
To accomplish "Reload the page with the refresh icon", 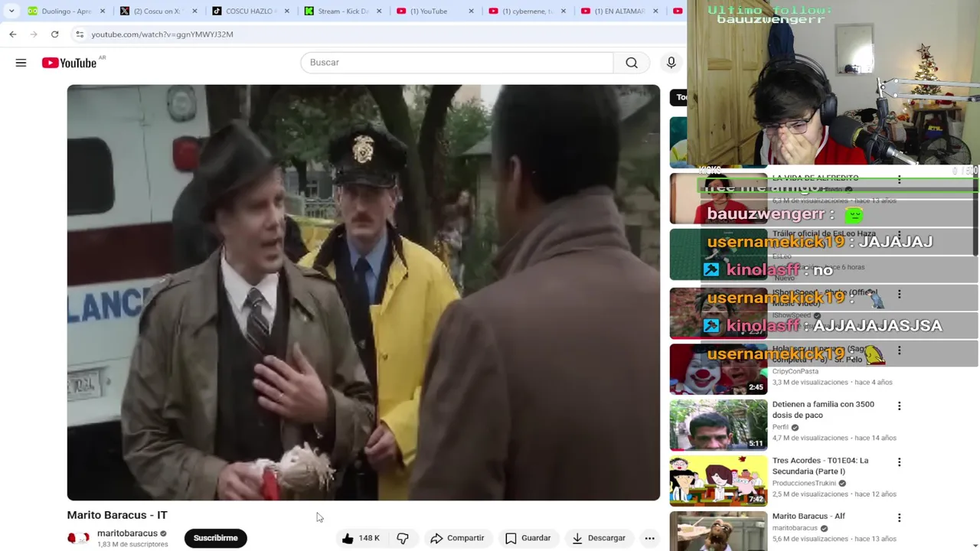I will pos(54,34).
